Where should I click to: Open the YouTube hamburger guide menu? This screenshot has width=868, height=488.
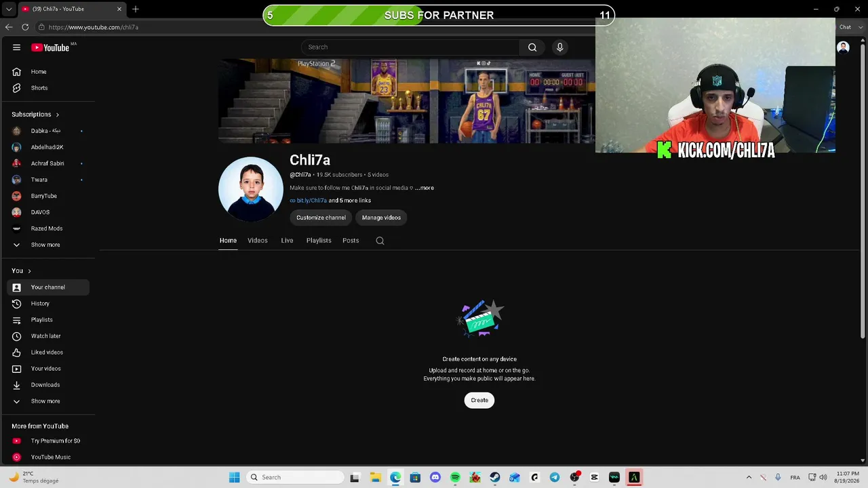(16, 47)
